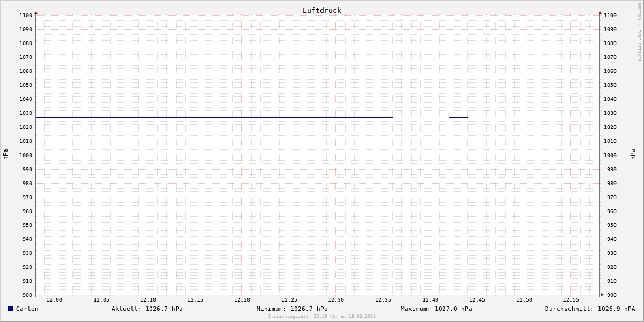
Task: Click the right hPa axis unit label
Action: [633, 155]
